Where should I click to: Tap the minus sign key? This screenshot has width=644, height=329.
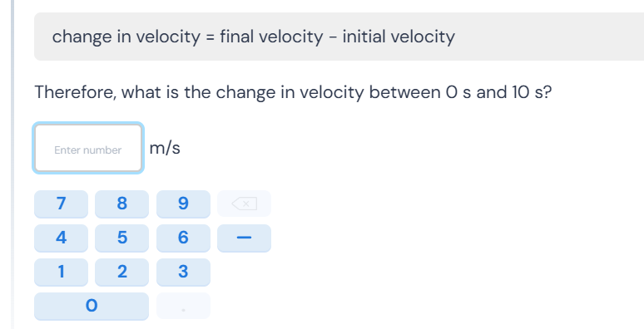tap(244, 238)
